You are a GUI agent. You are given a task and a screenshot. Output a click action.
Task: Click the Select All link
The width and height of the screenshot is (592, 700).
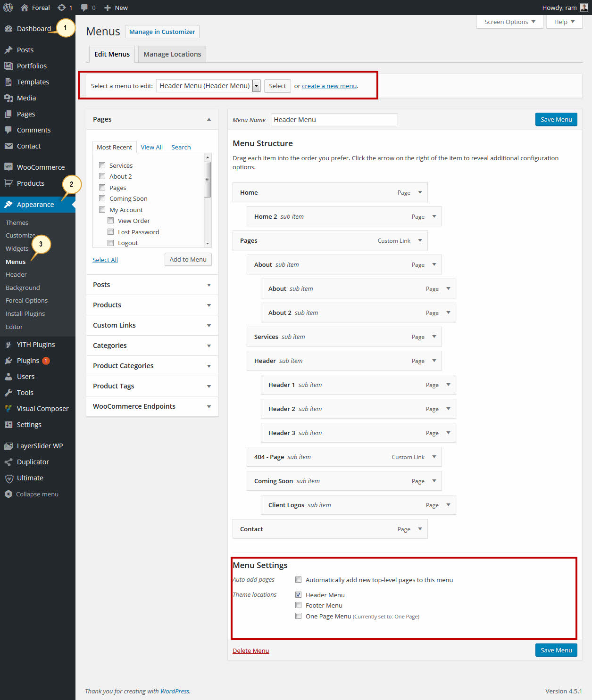pos(105,260)
